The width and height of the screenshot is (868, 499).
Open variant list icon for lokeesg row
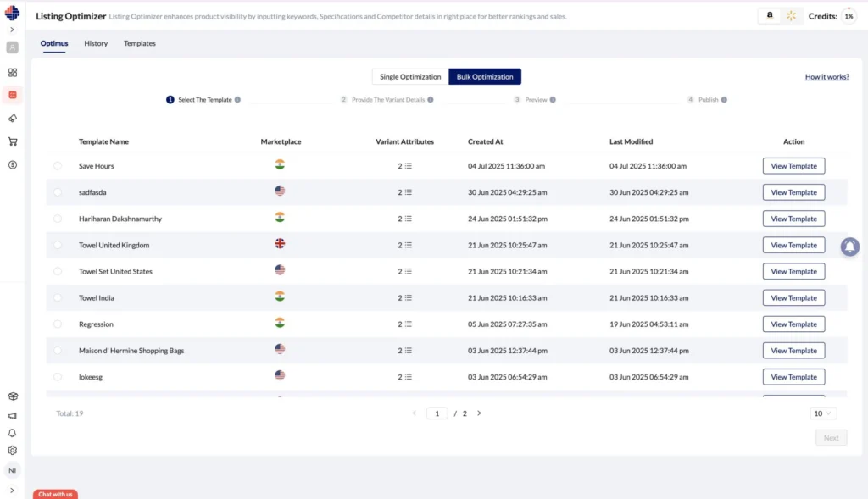408,377
